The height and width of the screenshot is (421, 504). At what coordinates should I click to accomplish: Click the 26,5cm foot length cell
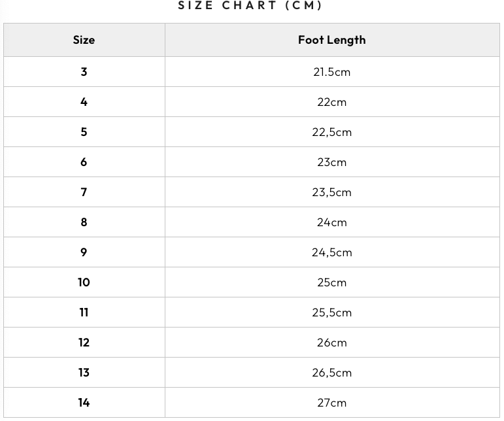click(x=332, y=372)
